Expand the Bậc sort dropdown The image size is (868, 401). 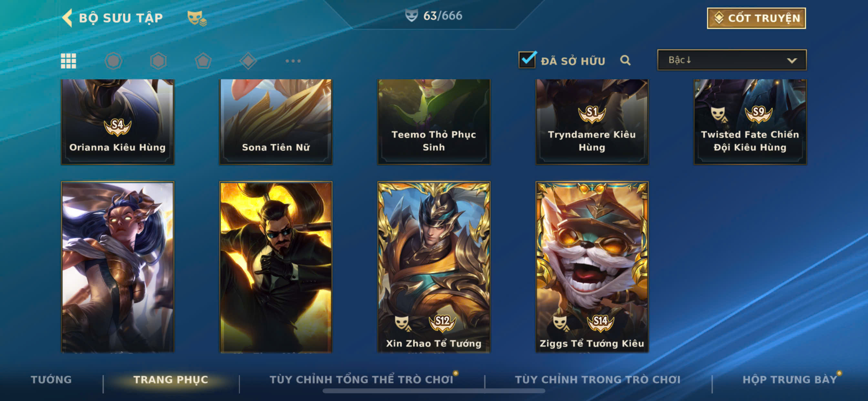pyautogui.click(x=732, y=60)
